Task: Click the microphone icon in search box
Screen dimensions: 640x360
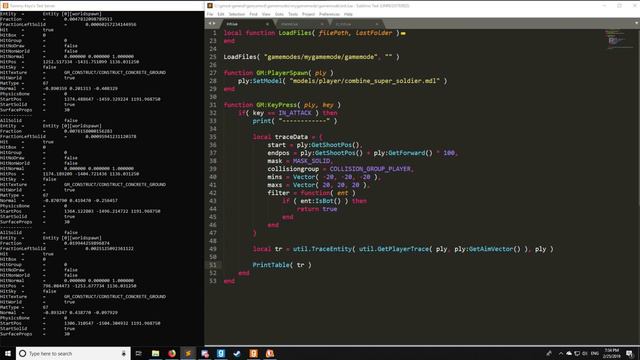Action: pyautogui.click(x=124, y=353)
